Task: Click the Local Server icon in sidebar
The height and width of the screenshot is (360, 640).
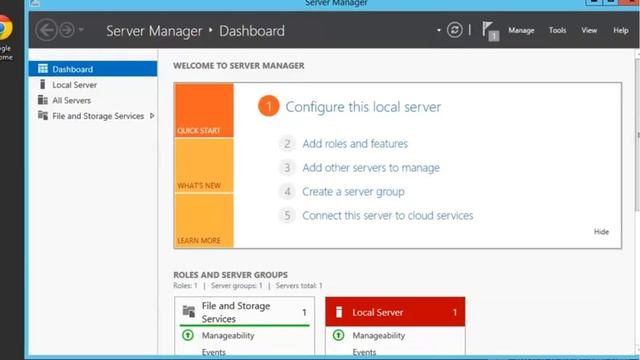Action: (x=42, y=84)
